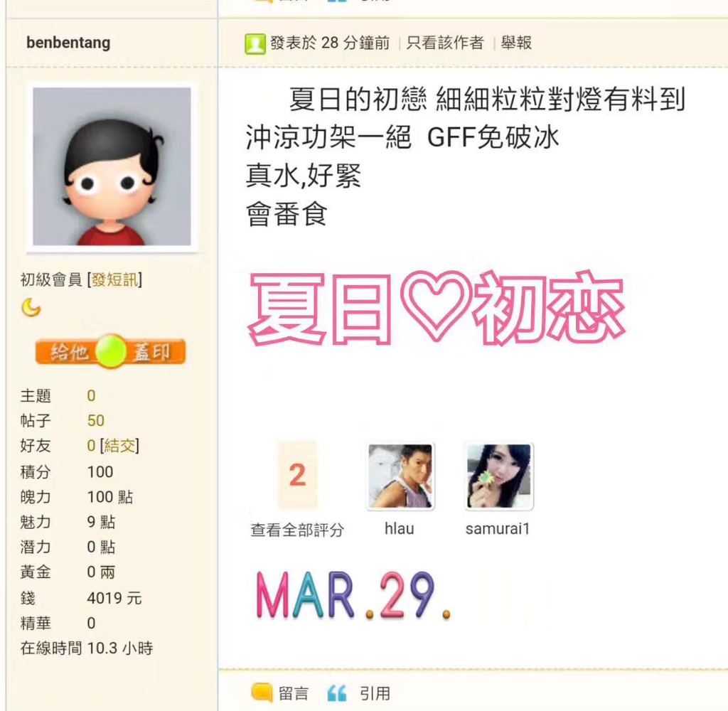Screen dimensions: 728x711
Task: Open 發短訊 to message the user
Action: point(114,279)
